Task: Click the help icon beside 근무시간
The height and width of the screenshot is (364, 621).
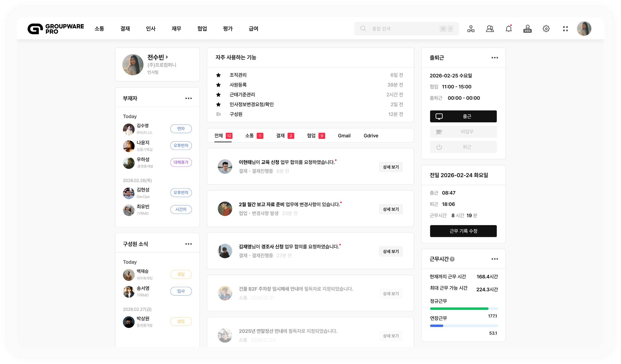Action: (452, 259)
